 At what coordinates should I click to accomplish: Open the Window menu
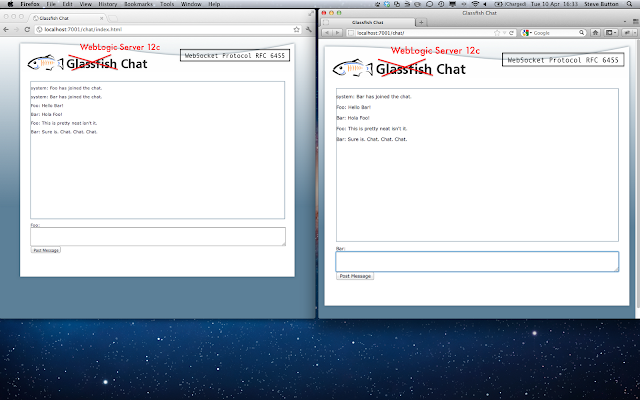tap(191, 4)
